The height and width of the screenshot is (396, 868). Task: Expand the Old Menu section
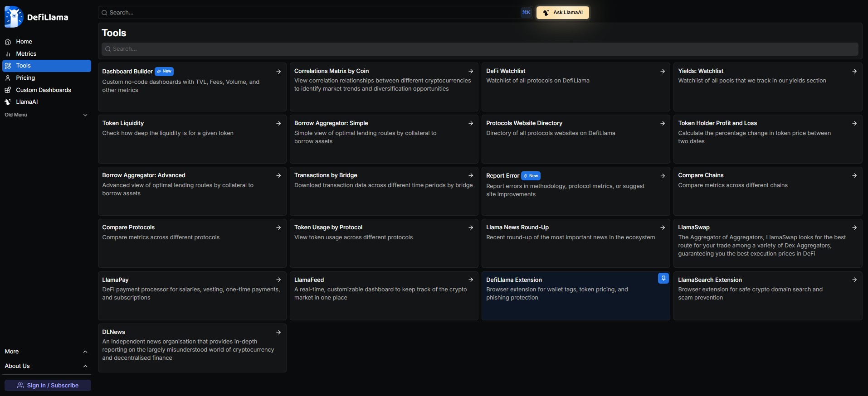coord(85,115)
